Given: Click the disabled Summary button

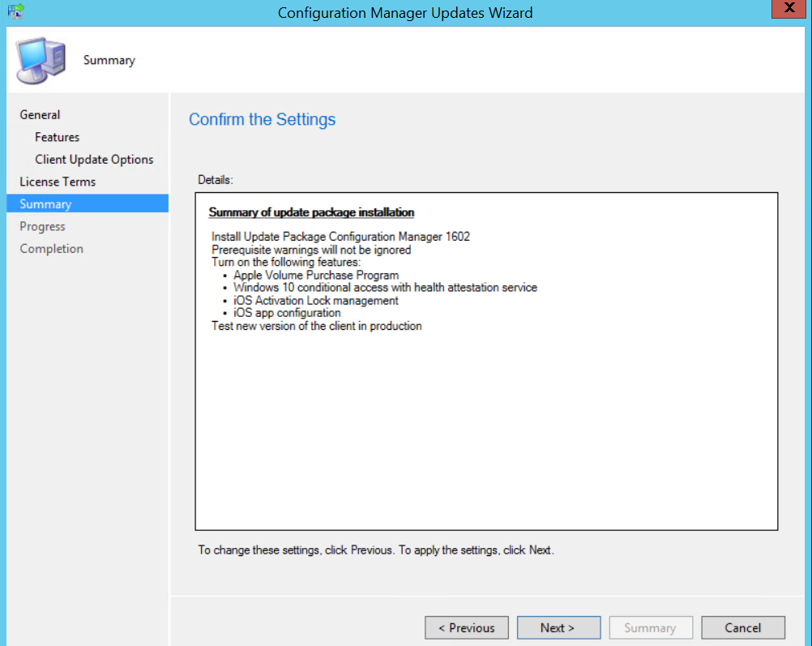Looking at the screenshot, I should [651, 627].
